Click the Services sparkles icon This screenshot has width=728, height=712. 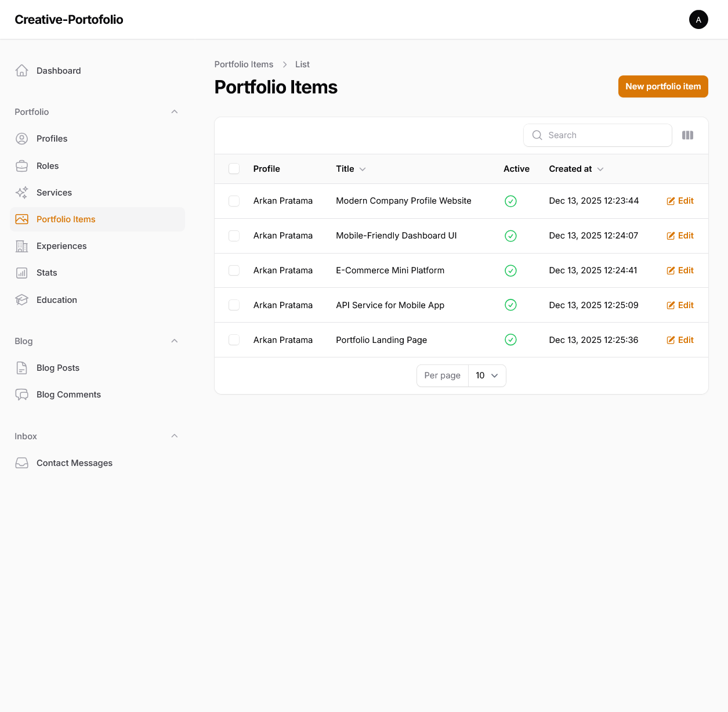coord(21,193)
